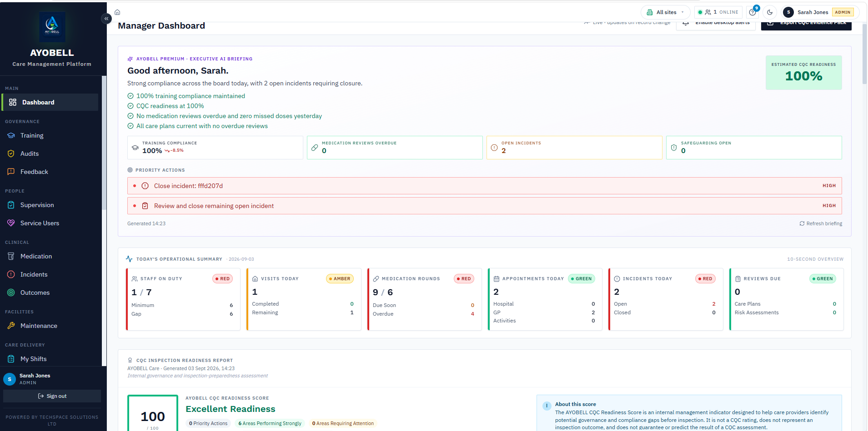Open the Training Compliance 100% card
This screenshot has height=431, width=868.
215,148
